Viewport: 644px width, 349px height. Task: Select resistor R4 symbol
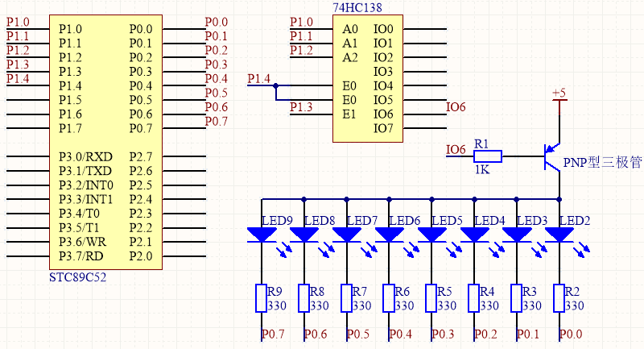[474, 298]
